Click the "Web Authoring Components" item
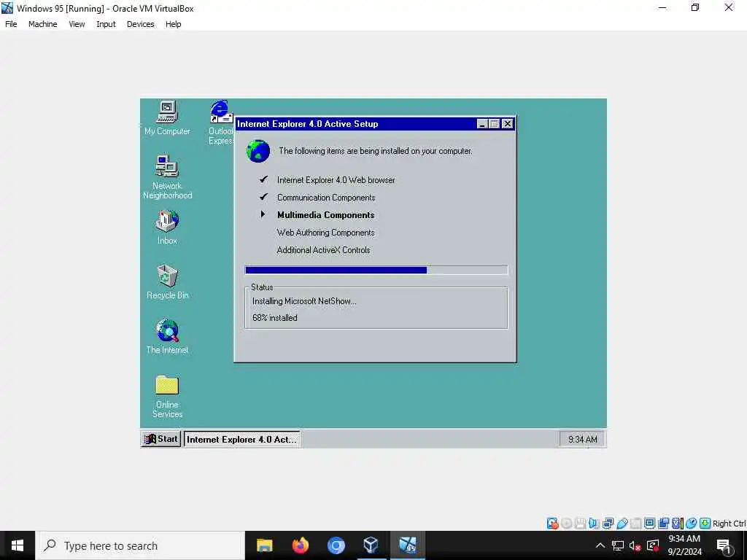Viewport: 747px width, 560px height. 326,233
